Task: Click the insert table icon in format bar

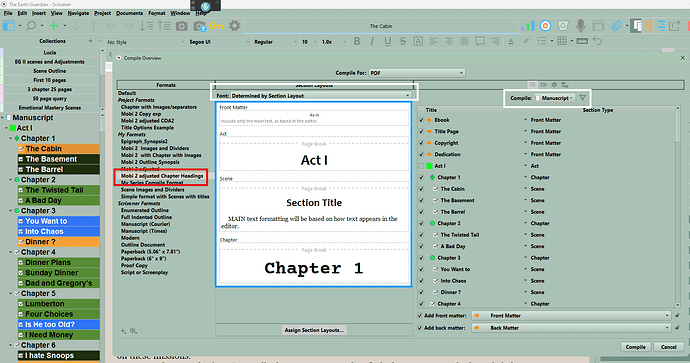Action: 562,41
